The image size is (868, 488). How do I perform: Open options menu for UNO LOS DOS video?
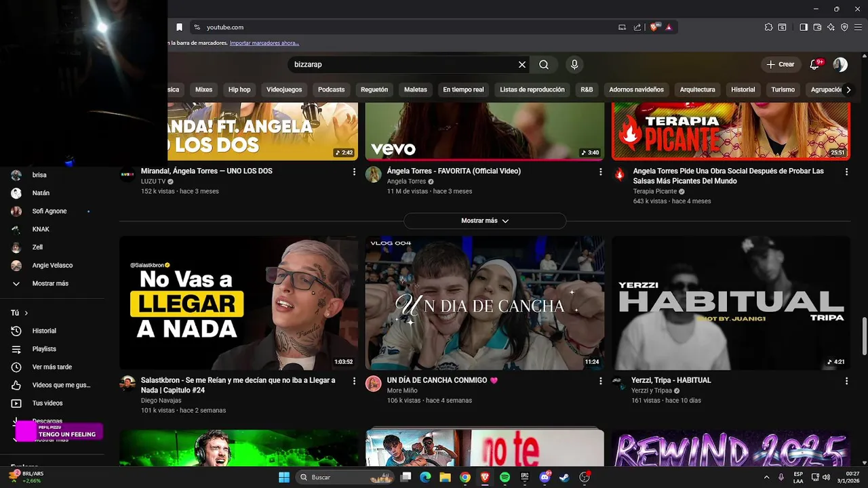tap(354, 172)
